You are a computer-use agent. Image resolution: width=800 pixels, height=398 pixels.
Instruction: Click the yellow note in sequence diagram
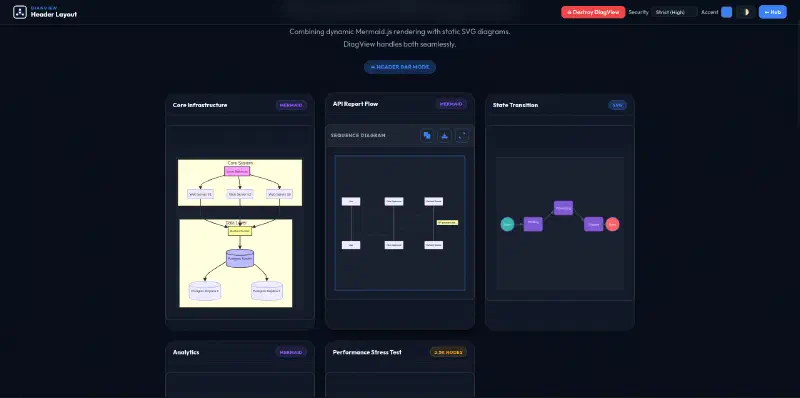[x=447, y=222]
